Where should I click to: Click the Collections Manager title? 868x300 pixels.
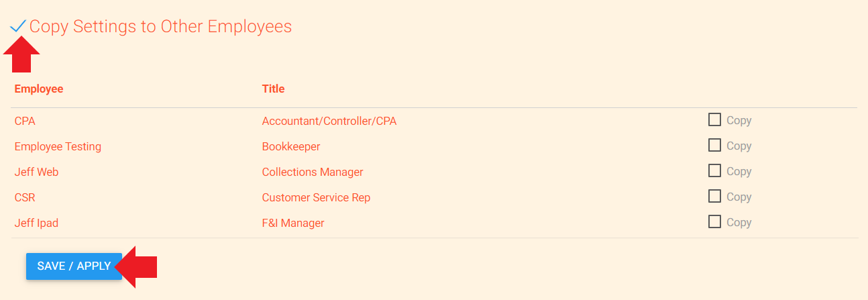(313, 172)
